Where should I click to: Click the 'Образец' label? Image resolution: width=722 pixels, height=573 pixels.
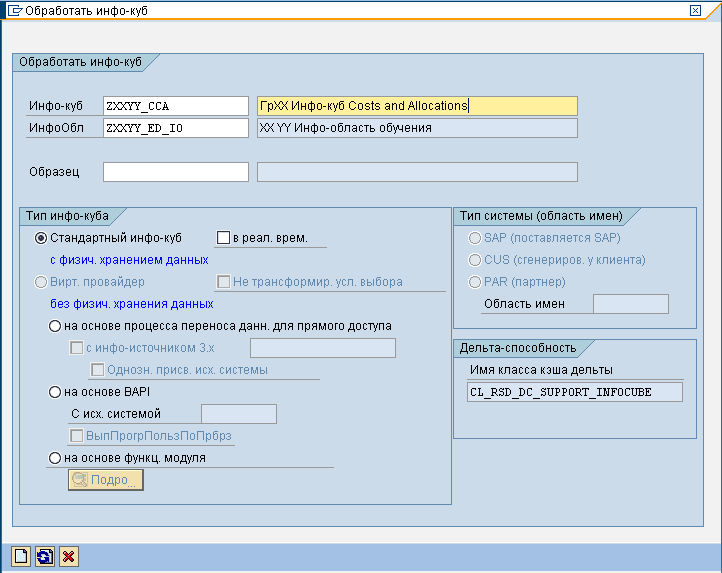[x=54, y=172]
